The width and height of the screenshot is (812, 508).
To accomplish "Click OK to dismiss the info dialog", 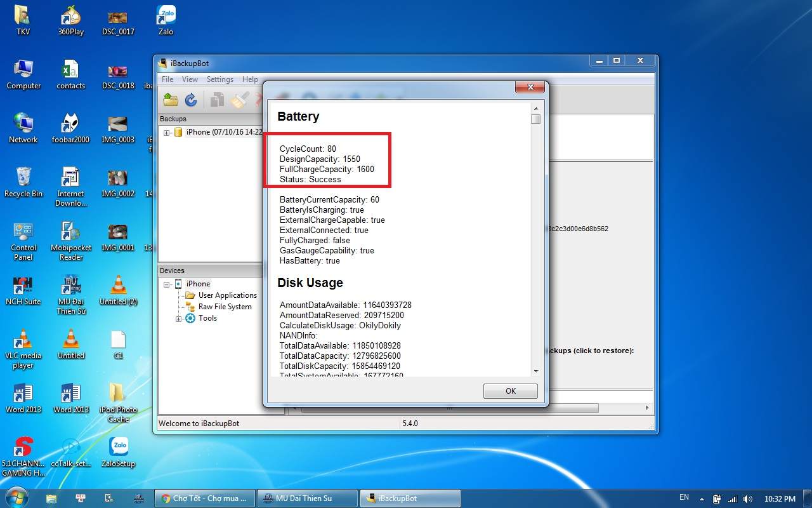I will 511,391.
